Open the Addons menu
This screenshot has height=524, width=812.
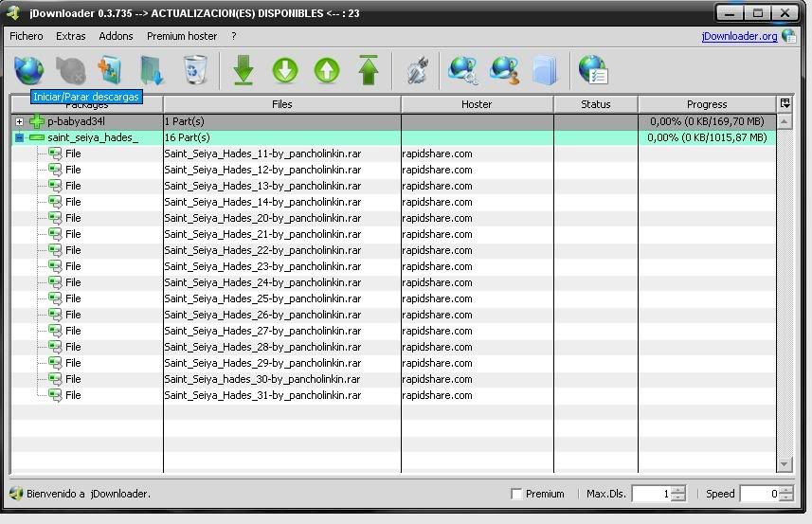point(116,36)
